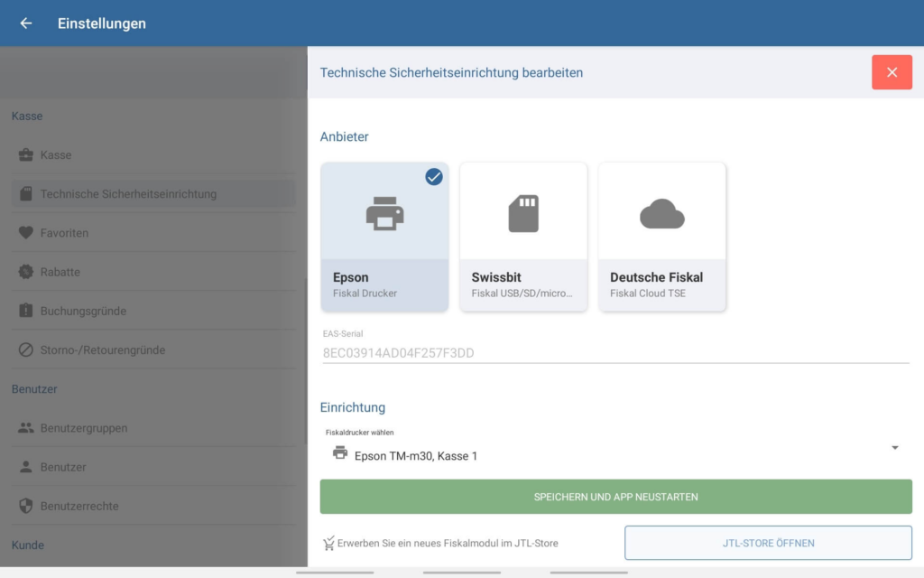924x578 pixels.
Task: Close the Technische Sicherheitseinrichtung dialog
Action: 892,72
